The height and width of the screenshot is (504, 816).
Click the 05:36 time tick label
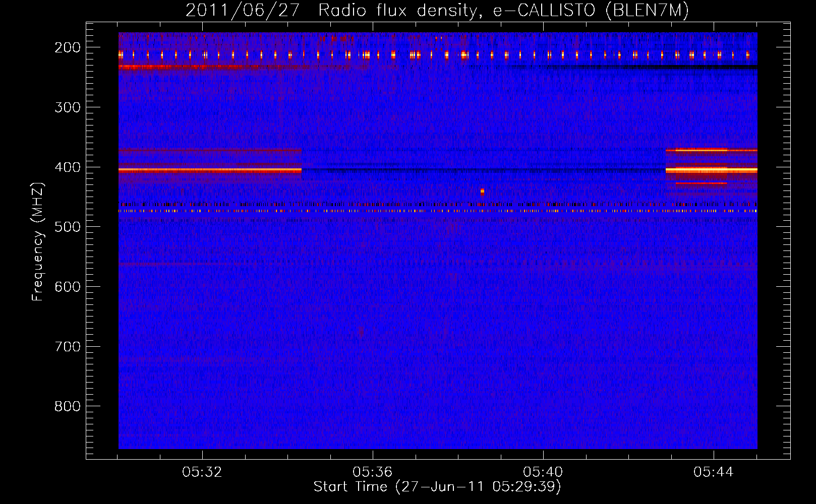373,472
